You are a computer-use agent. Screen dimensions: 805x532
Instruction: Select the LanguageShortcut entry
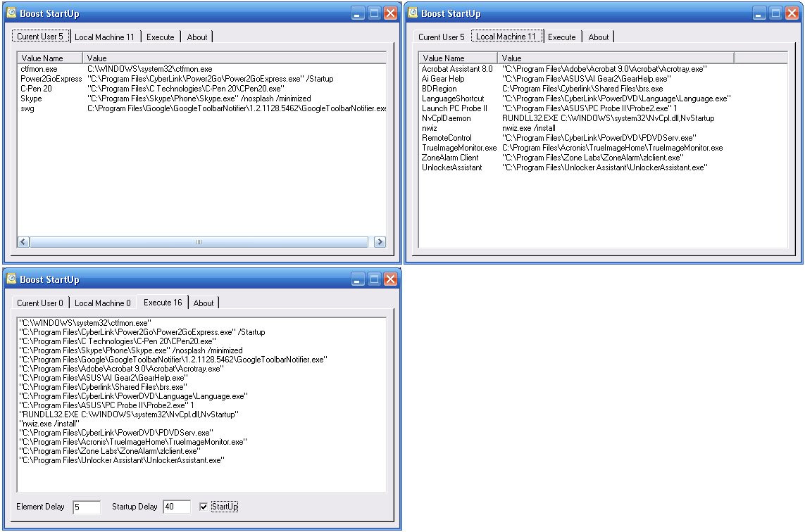[x=604, y=98]
